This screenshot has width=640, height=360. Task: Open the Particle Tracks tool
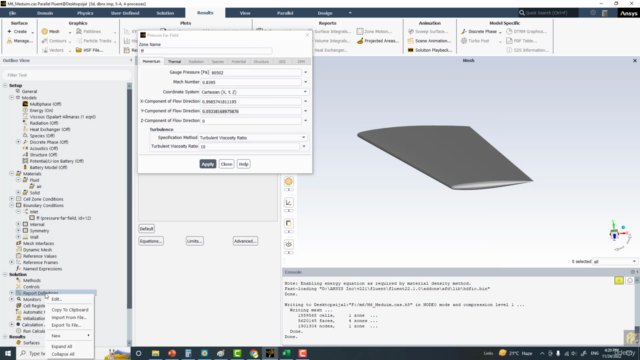93,41
